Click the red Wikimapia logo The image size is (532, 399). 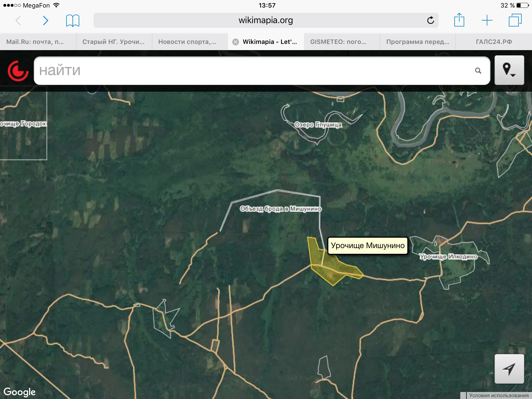pos(18,71)
